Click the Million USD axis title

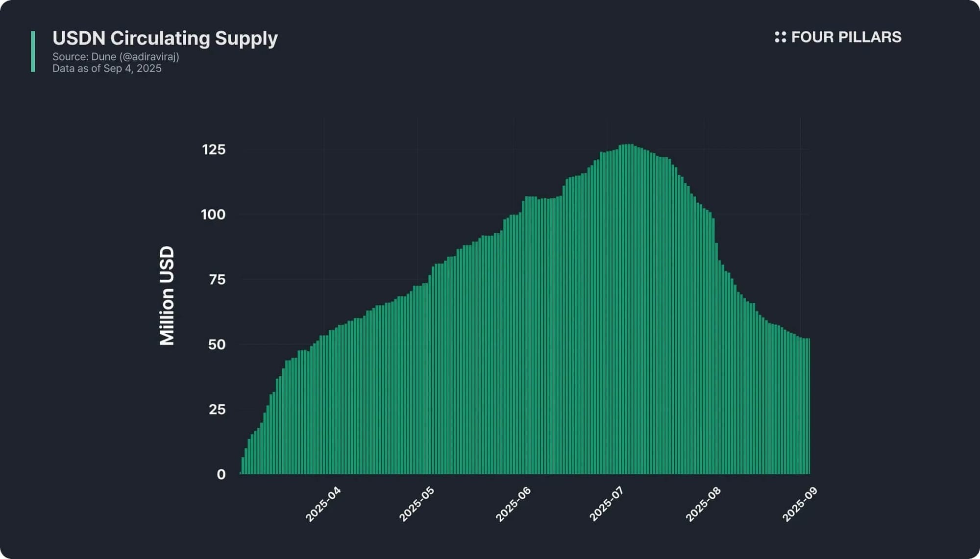(167, 295)
